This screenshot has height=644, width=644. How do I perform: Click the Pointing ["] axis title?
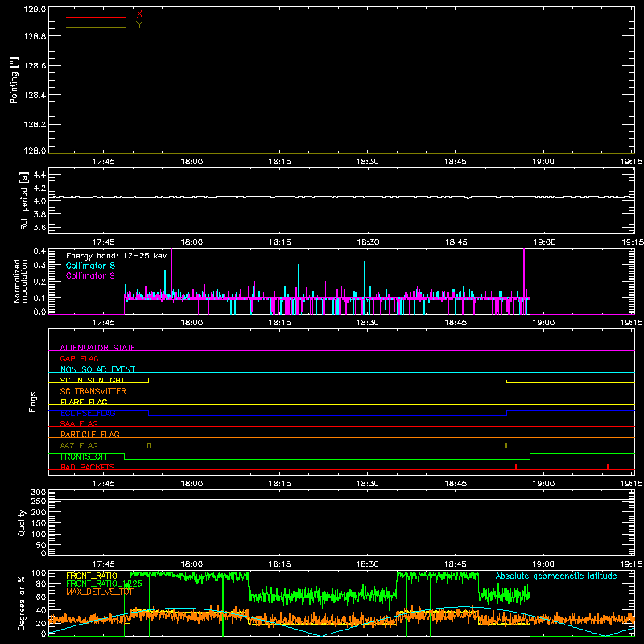pyautogui.click(x=14, y=80)
